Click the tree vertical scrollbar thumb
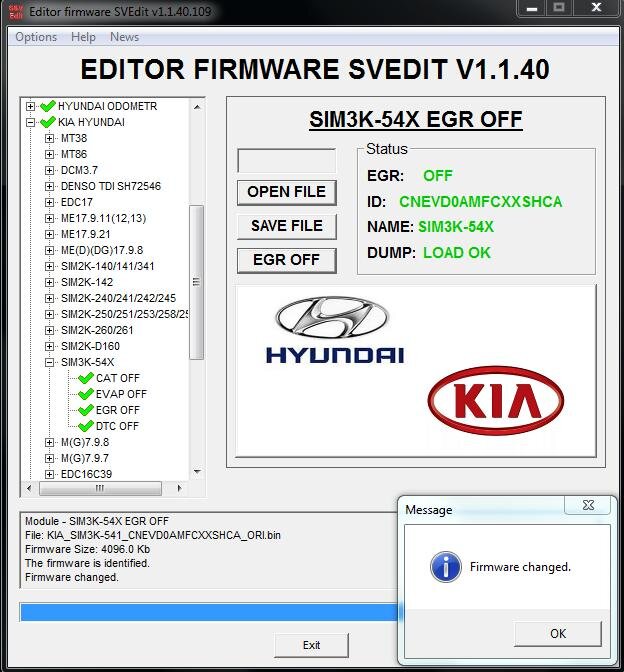Viewport: 624px width, 672px height. click(x=197, y=282)
